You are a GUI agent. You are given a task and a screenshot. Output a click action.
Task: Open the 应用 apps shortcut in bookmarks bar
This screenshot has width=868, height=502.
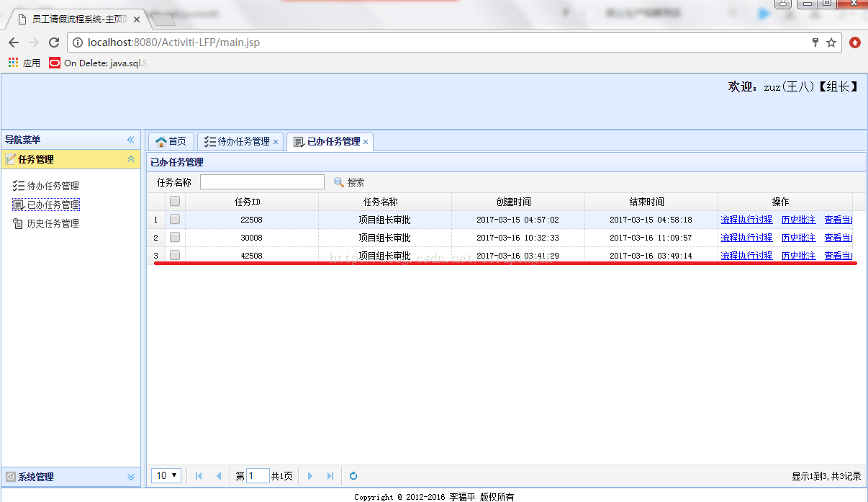24,63
